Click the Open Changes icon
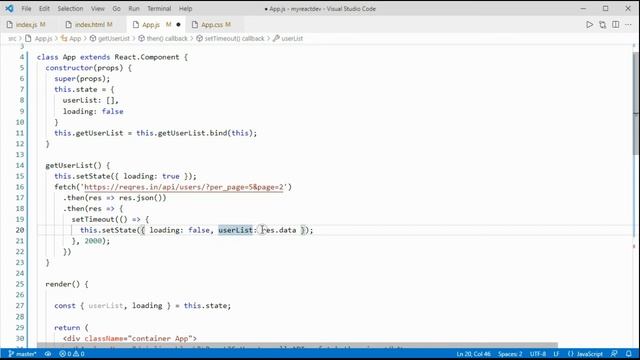This screenshot has height=360, width=640. pos(602,25)
